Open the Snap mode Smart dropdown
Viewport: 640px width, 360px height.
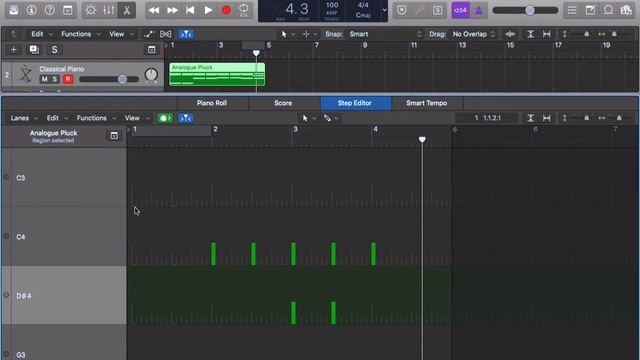[x=384, y=34]
